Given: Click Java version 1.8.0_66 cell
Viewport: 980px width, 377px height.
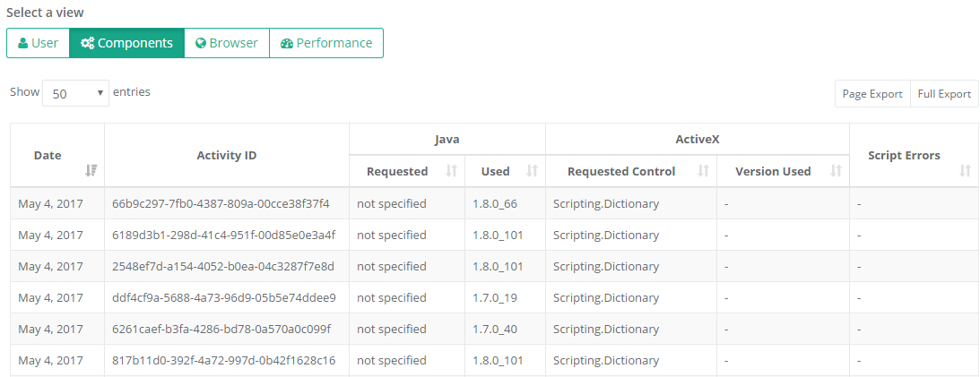Looking at the screenshot, I should (x=495, y=203).
